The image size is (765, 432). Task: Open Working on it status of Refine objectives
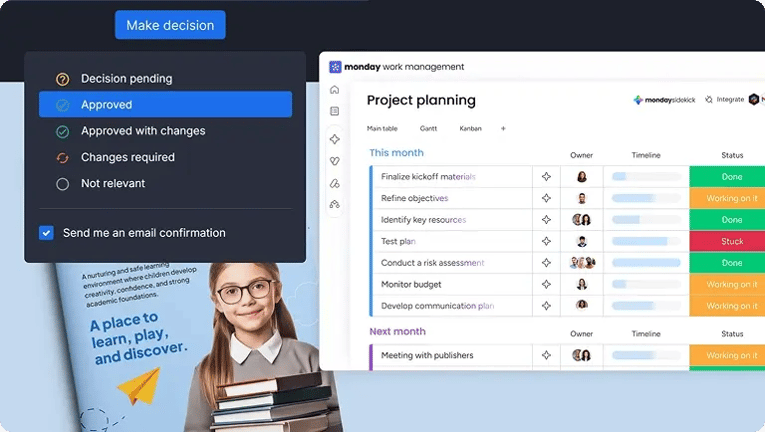coord(727,198)
